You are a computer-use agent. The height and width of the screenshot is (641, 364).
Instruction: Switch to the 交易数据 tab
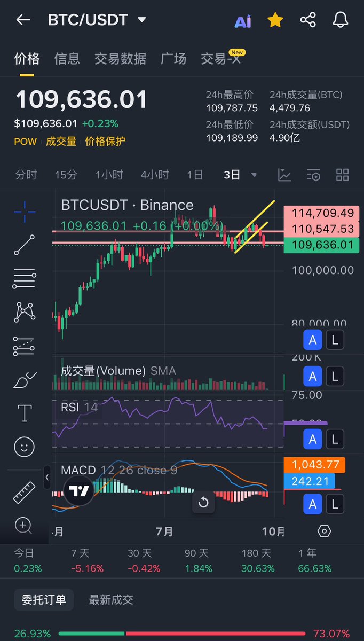point(120,59)
